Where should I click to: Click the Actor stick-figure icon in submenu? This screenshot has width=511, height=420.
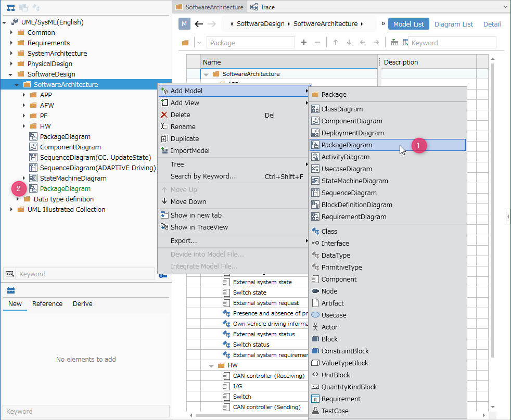(x=315, y=327)
